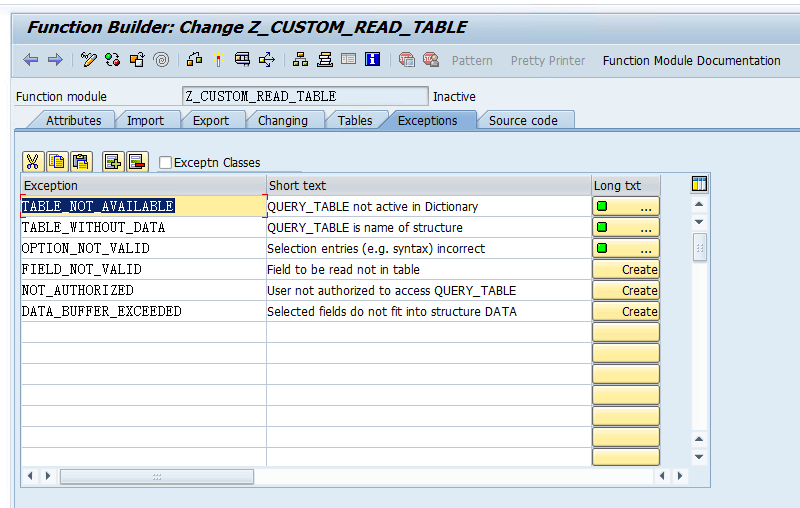The width and height of the screenshot is (800, 508).
Task: Click the Function module name input field
Action: (305, 96)
